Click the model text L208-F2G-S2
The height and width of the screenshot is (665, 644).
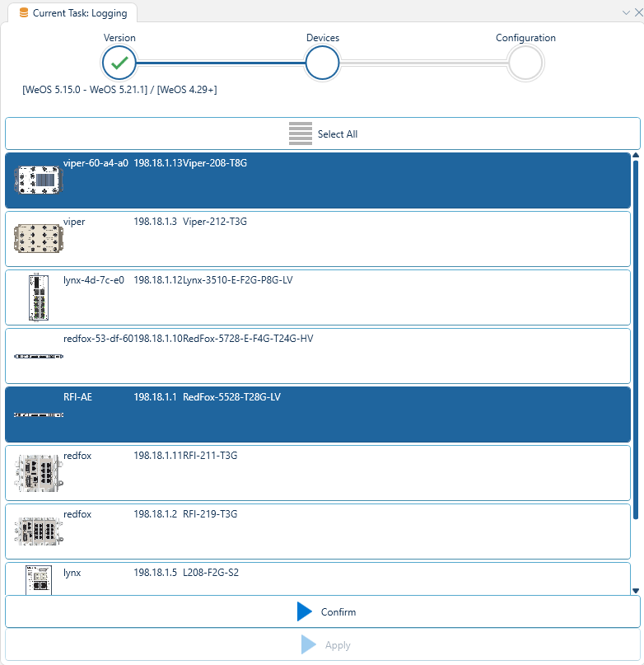[211, 573]
